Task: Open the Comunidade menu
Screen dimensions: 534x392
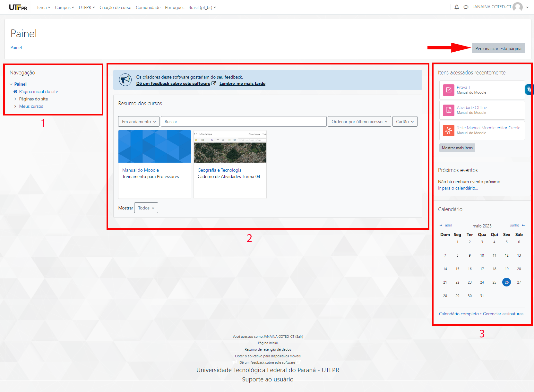Action: click(148, 7)
